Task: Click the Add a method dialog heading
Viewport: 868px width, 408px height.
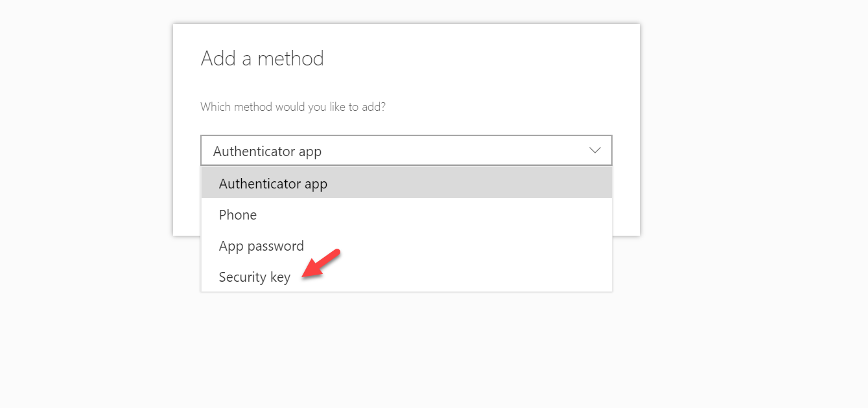Action: [262, 58]
